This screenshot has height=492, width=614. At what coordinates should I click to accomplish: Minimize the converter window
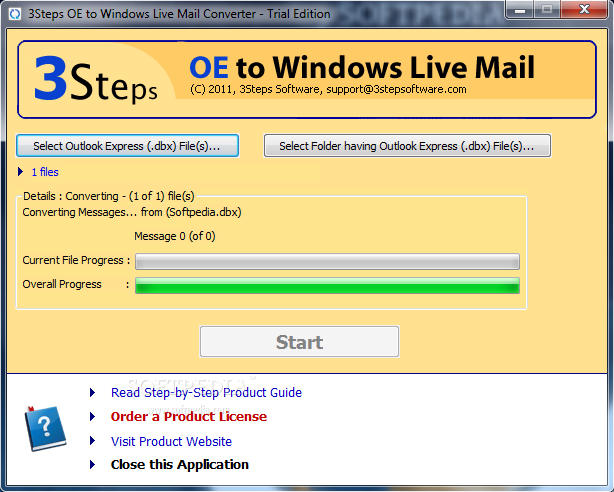point(520,9)
